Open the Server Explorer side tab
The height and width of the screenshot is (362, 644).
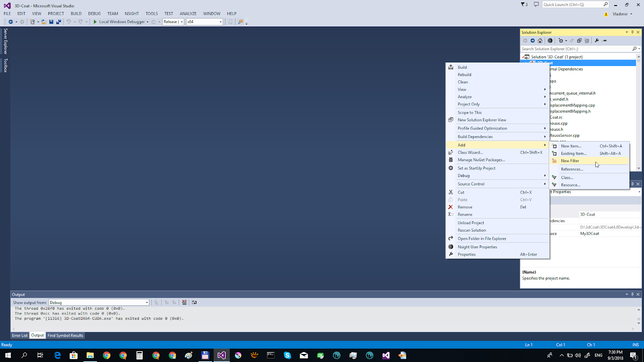click(5, 41)
